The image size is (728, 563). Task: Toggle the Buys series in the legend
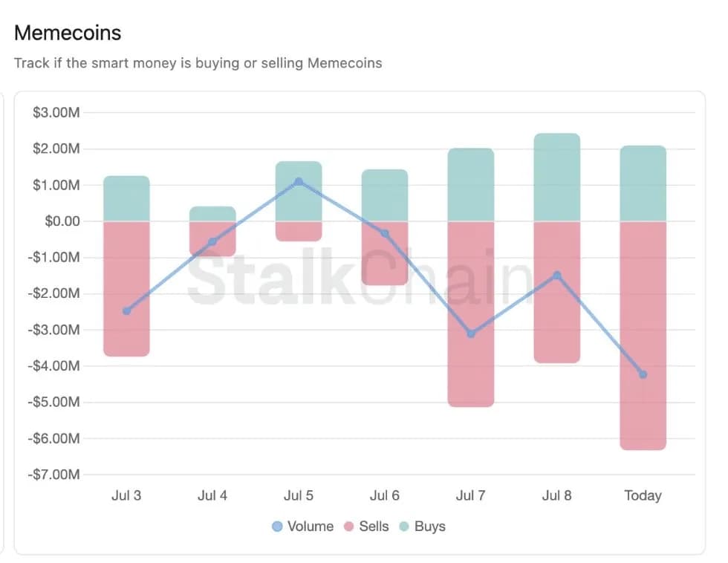(423, 527)
